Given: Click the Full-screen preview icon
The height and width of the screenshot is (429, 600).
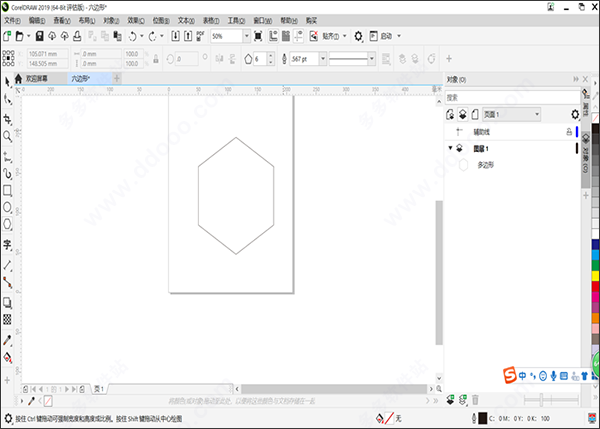Looking at the screenshot, I should (258, 36).
